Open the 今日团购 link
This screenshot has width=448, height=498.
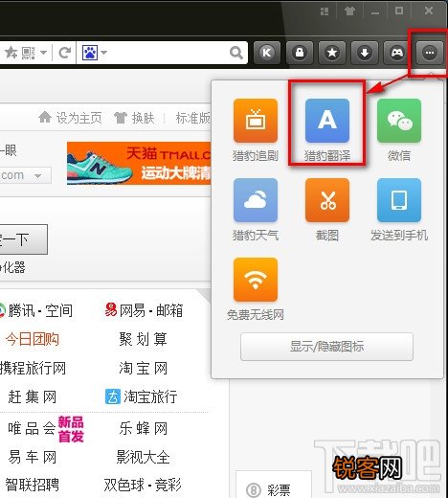coord(33,339)
